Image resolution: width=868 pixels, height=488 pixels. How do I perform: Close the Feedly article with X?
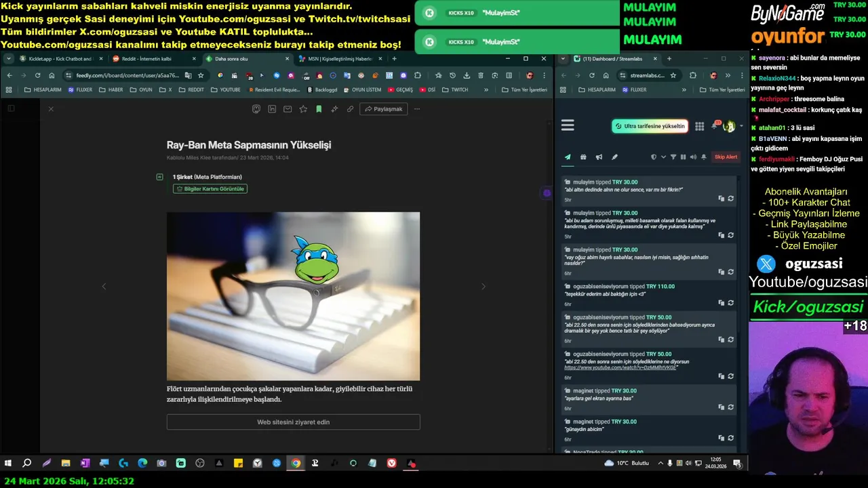coord(50,108)
